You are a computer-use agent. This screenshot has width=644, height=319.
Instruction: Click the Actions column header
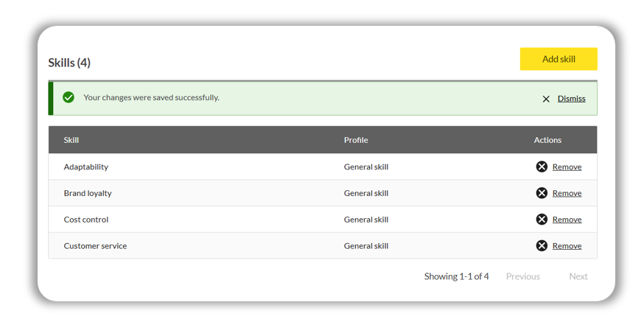(x=547, y=140)
